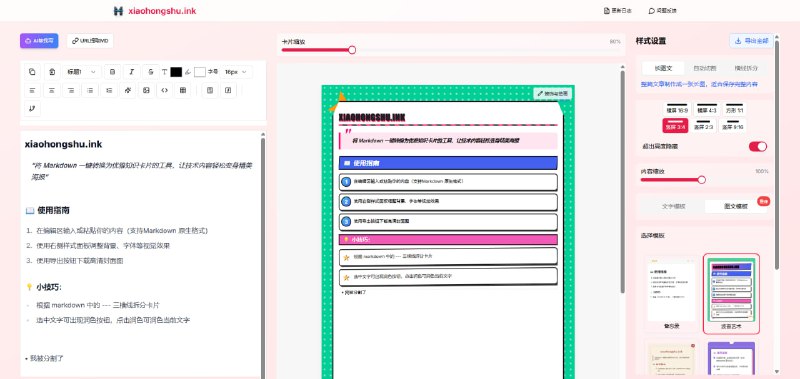Click the edit button on card preview
This screenshot has height=379, width=800.
point(553,94)
